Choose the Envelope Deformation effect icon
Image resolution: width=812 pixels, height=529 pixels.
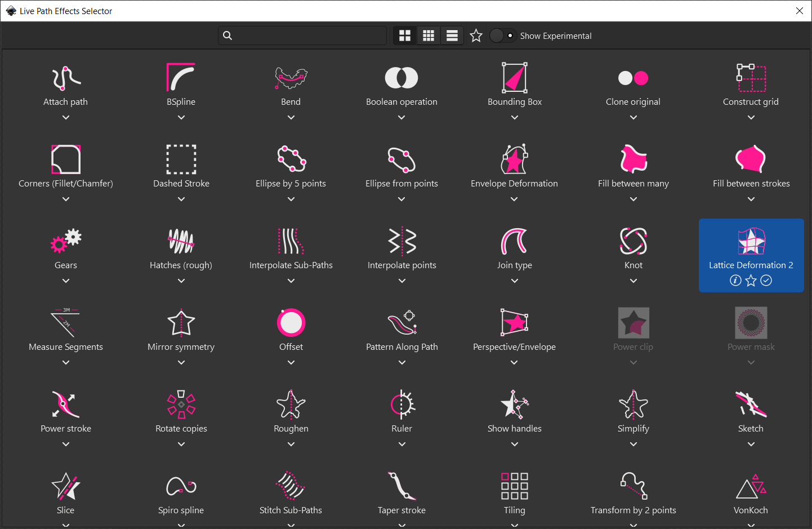click(515, 159)
